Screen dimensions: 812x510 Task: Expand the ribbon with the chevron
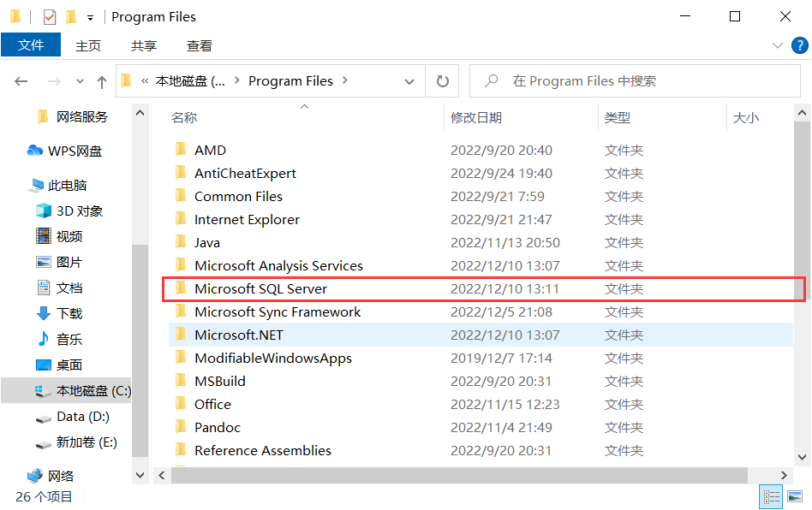pos(777,45)
